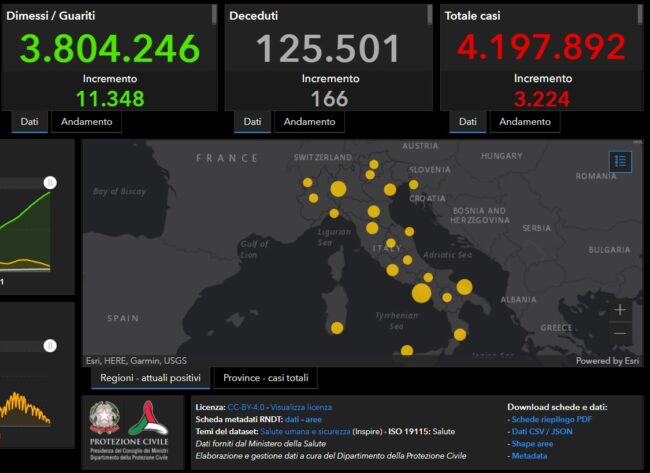Viewport: 650px width, 473px height.
Task: Click the 166 deaths increment value
Action: (x=330, y=99)
